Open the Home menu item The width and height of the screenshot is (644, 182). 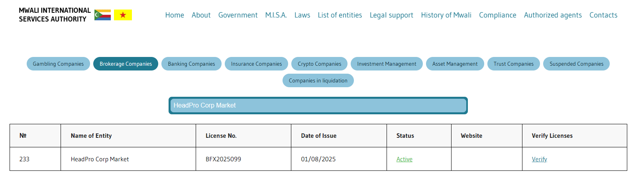(175, 15)
